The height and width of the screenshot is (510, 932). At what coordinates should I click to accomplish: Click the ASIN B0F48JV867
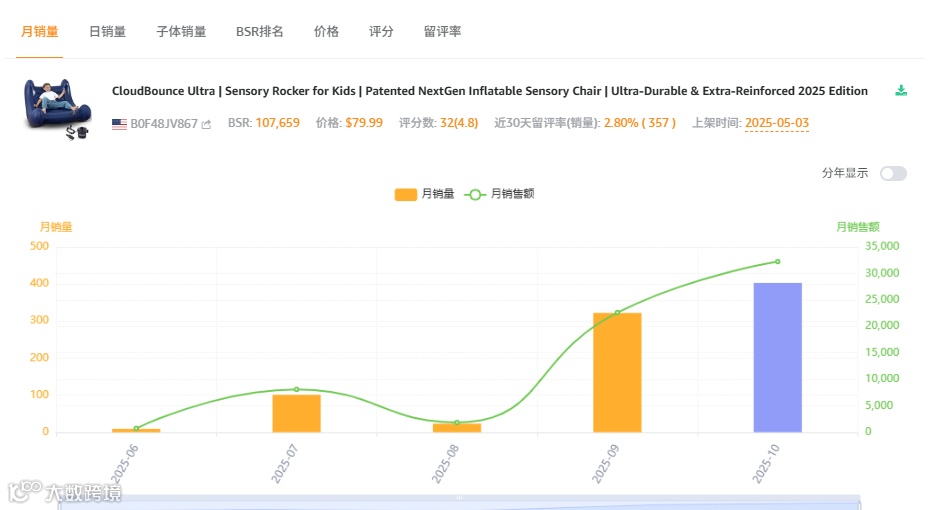click(164, 124)
